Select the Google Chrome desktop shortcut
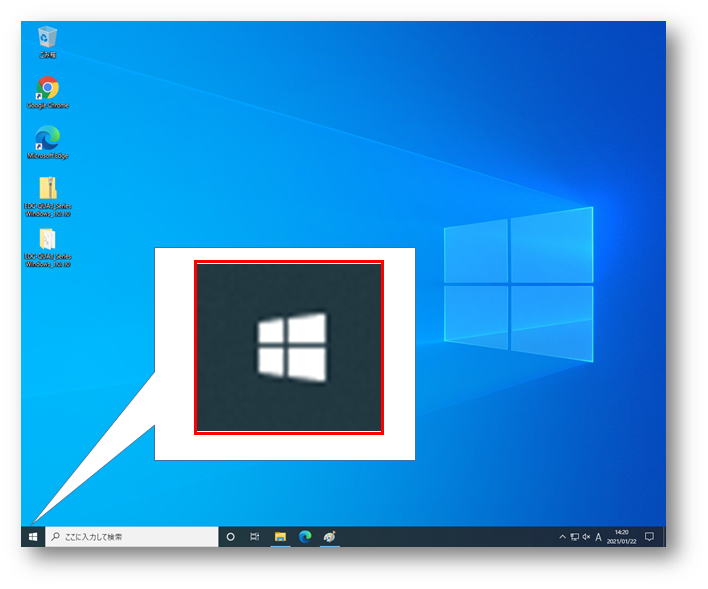Viewport: 708px width, 589px height. tap(47, 93)
